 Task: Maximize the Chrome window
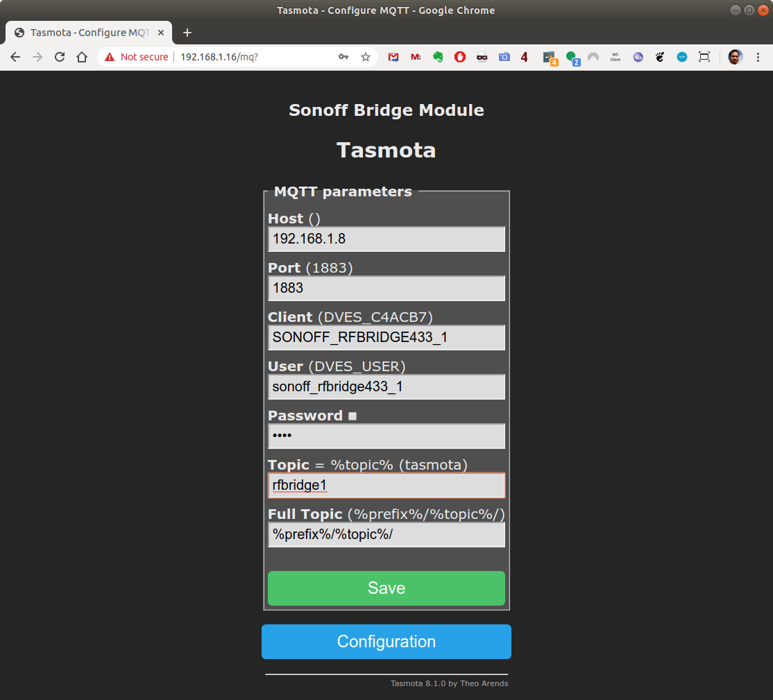tap(749, 10)
